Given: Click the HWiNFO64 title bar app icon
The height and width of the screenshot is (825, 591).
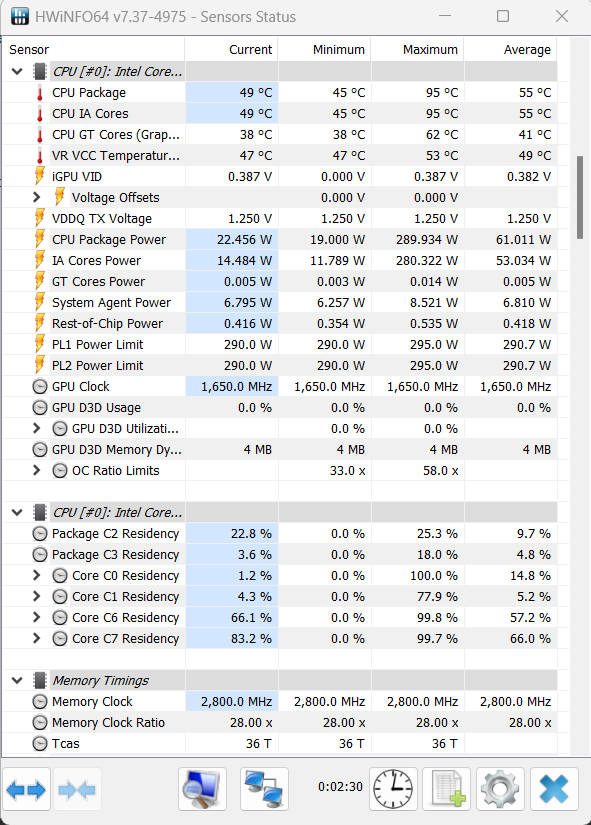Looking at the screenshot, I should (x=20, y=16).
